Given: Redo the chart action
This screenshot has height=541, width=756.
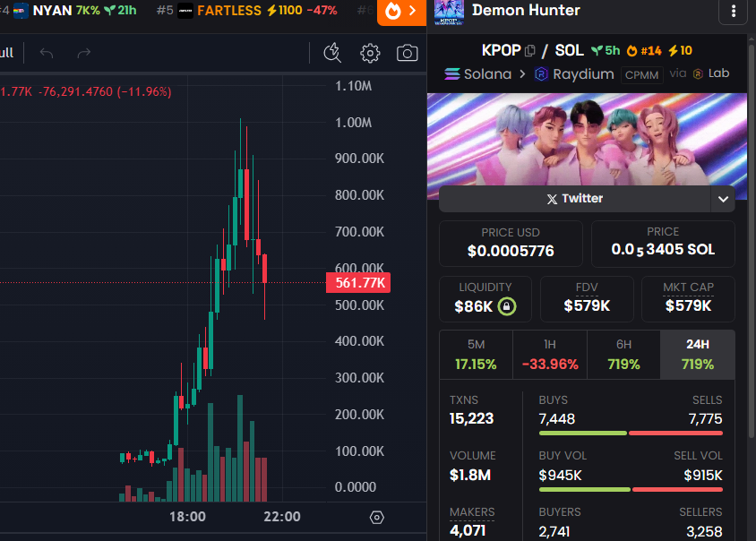Looking at the screenshot, I should tap(84, 53).
